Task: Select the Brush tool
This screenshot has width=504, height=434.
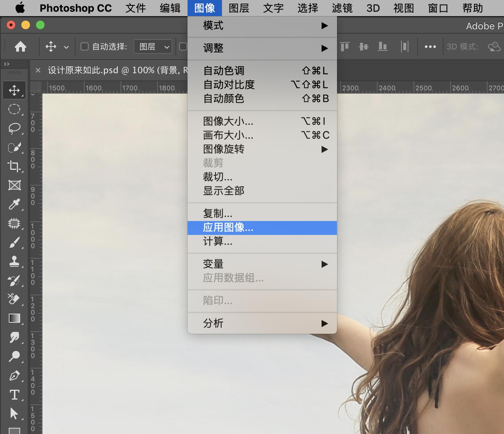Action: 14,242
